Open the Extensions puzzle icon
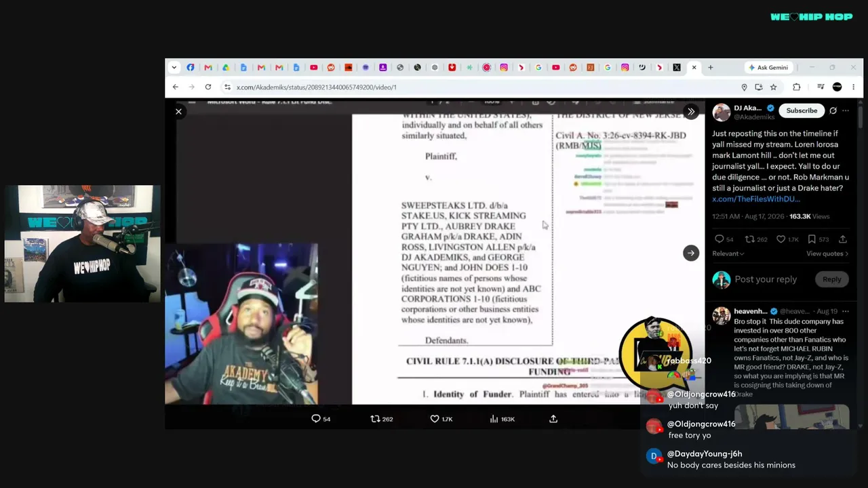 point(797,87)
